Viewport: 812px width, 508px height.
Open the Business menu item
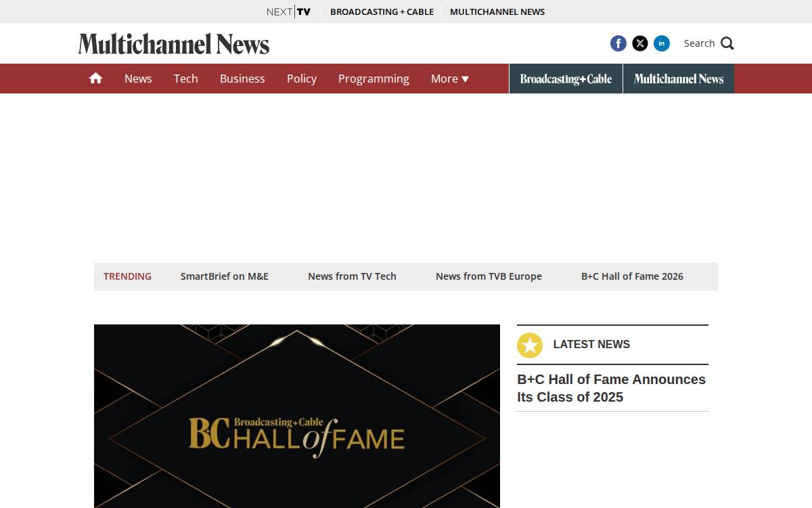[242, 79]
